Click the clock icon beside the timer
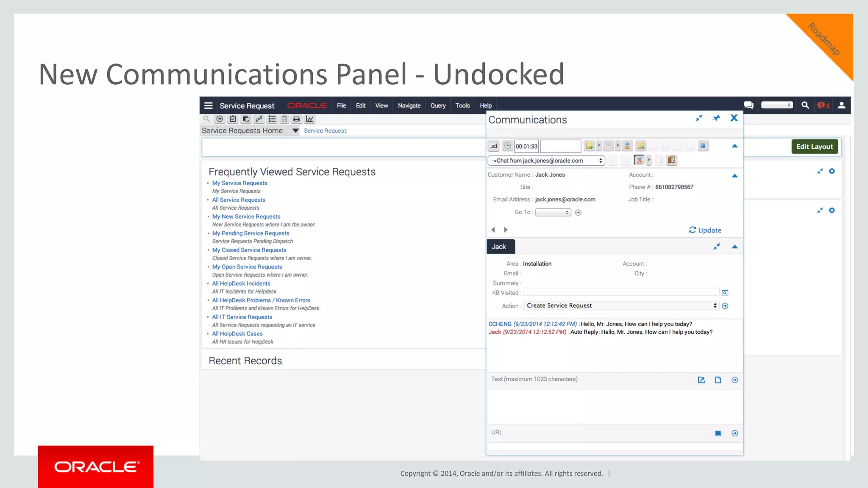Screen dimensions: 868x488 click(x=507, y=146)
